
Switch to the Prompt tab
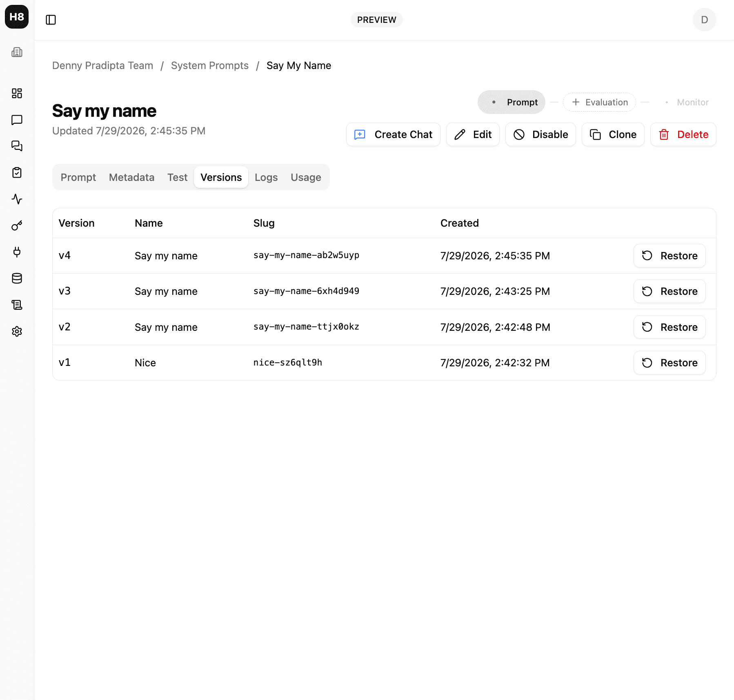pos(78,177)
